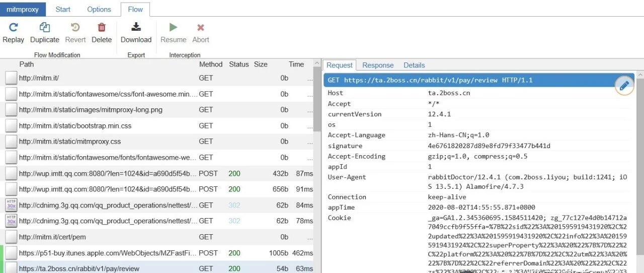
Task: Click the Connection keep-alive value
Action: click(447, 197)
